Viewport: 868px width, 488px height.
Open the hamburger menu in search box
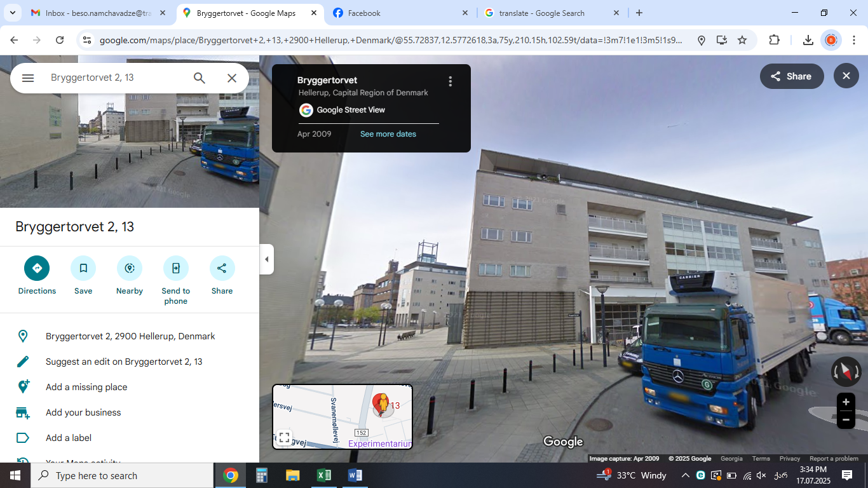tap(28, 78)
